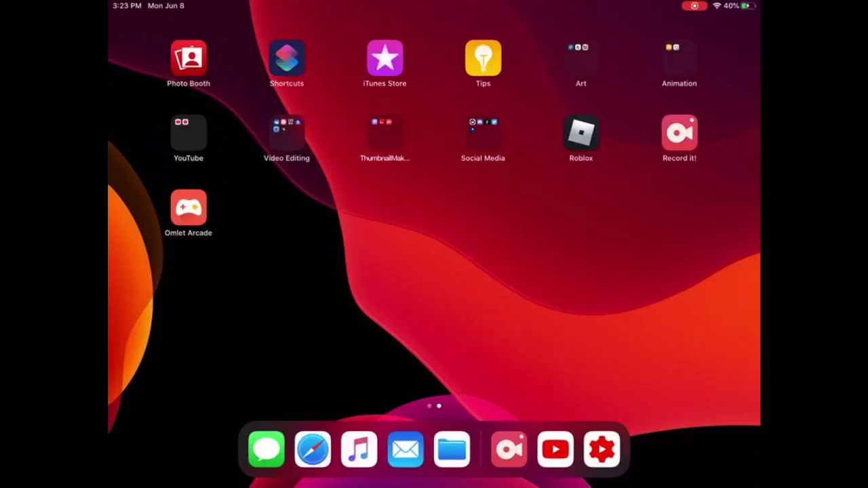The width and height of the screenshot is (868, 488).
Task: Open the YouTube folder on home screen
Action: 189,133
